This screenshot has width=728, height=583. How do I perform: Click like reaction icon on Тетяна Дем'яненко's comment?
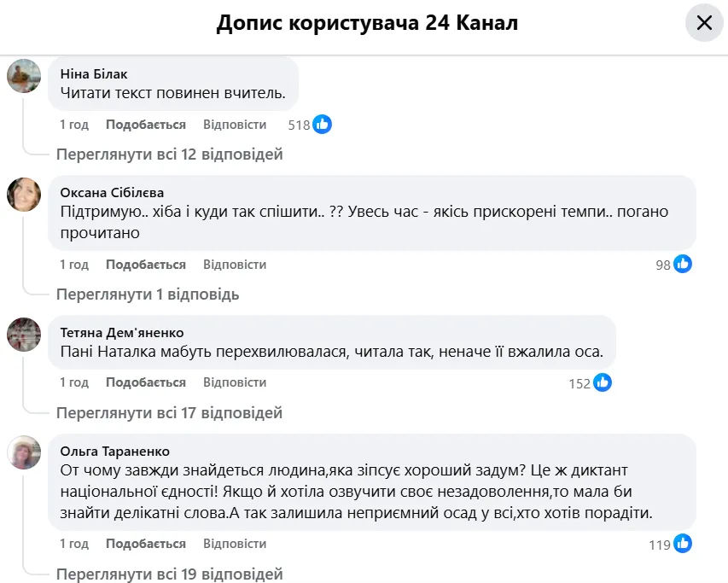(x=603, y=383)
